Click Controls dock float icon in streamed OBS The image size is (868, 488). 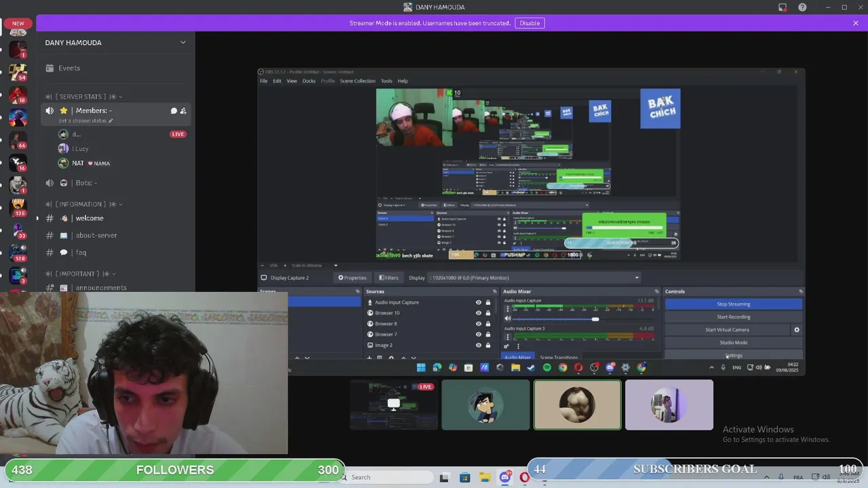pos(800,291)
